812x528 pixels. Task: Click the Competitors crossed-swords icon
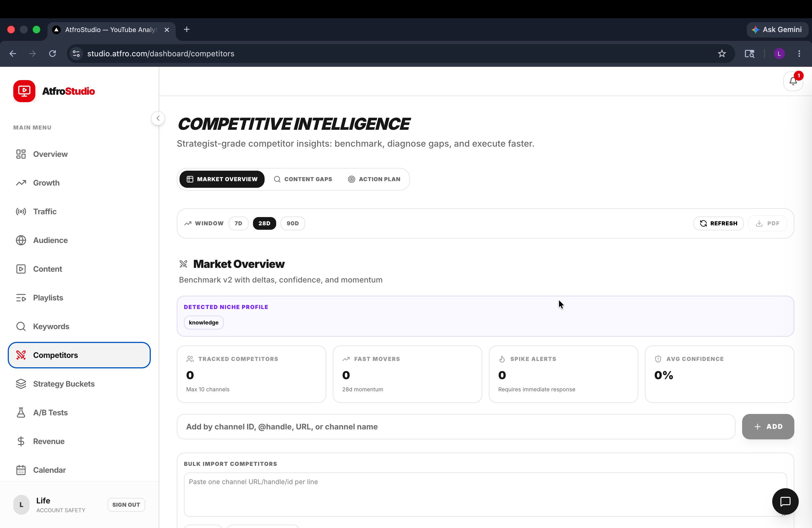coord(21,355)
